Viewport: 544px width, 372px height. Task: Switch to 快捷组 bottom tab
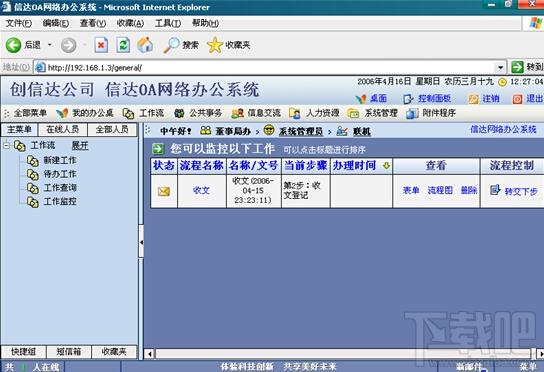tap(23, 352)
